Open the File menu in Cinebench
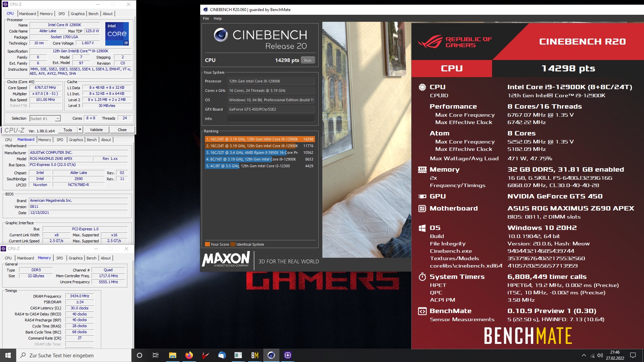Viewport: 644px width, 362px height. pyautogui.click(x=206, y=18)
